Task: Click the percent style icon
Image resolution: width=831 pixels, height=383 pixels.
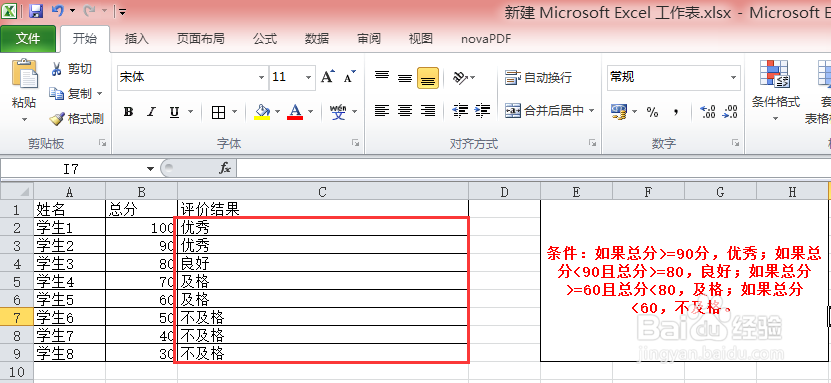Action: click(x=652, y=112)
